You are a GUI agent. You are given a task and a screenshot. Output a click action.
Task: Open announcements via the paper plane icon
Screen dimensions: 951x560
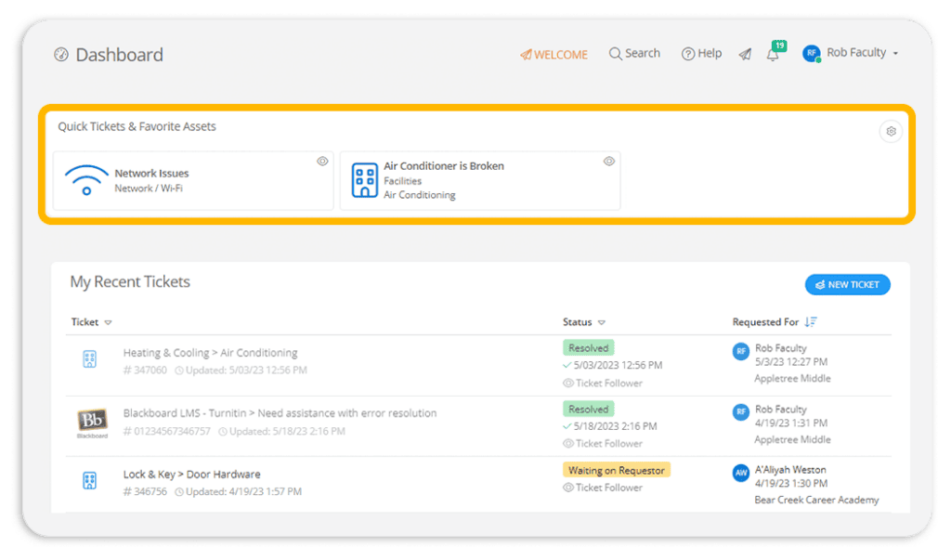click(745, 54)
